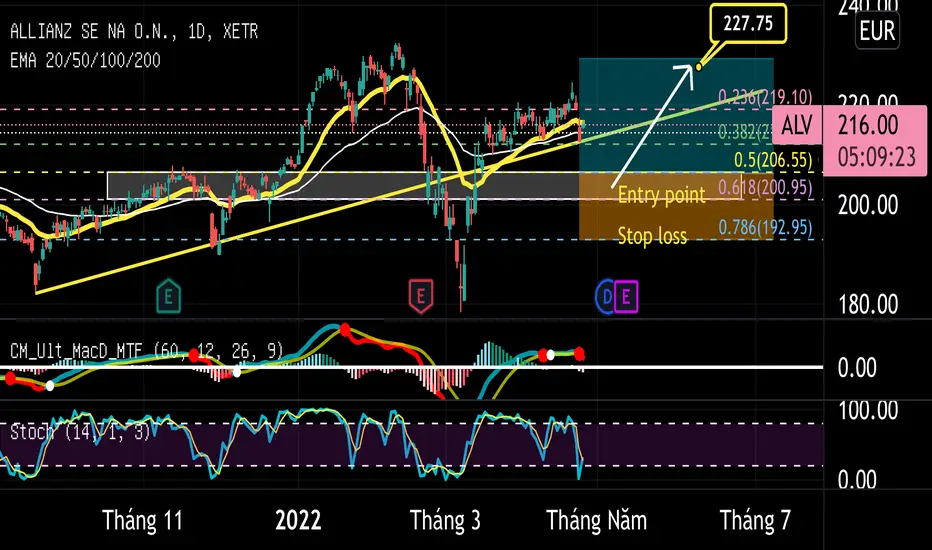This screenshot has width=932, height=550.
Task: Click the yellow dot at arrow target
Action: coord(698,67)
